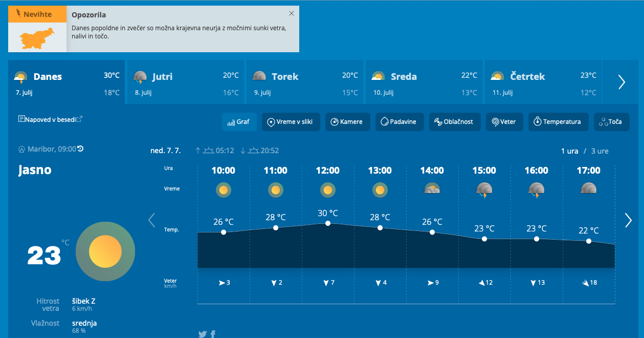Click the sunny icon at 12:00
Screen dimensions: 644x338
[327, 190]
